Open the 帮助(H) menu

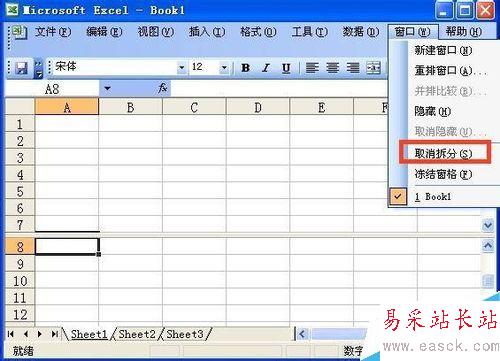[x=464, y=32]
